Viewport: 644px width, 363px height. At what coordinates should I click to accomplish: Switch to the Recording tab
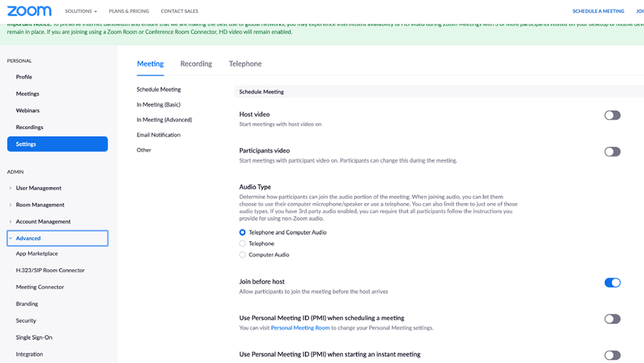coord(196,64)
